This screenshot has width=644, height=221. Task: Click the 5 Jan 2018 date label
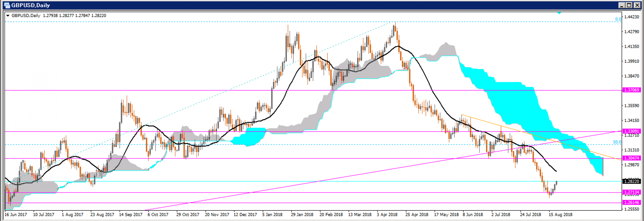[272, 215]
